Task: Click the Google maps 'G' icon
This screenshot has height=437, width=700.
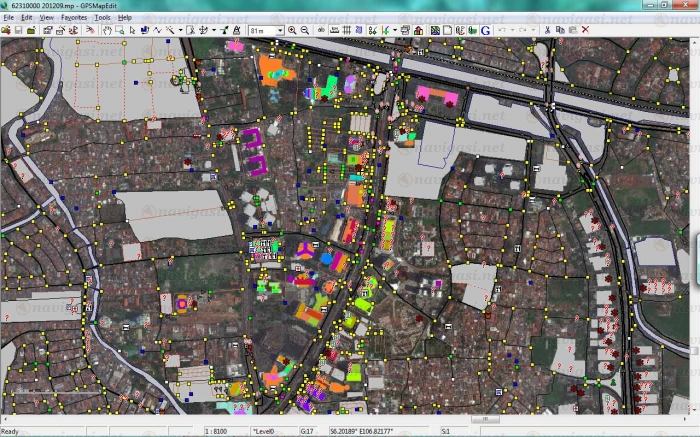Action: coord(485,30)
